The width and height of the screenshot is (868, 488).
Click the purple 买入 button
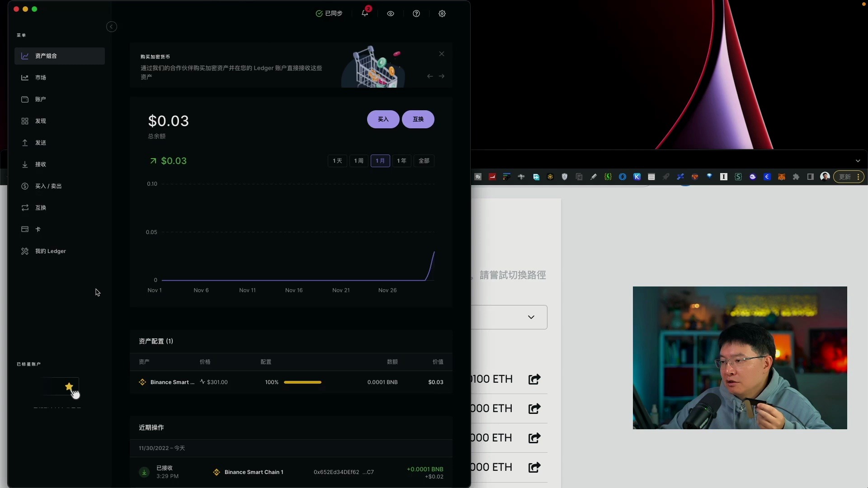(x=383, y=119)
